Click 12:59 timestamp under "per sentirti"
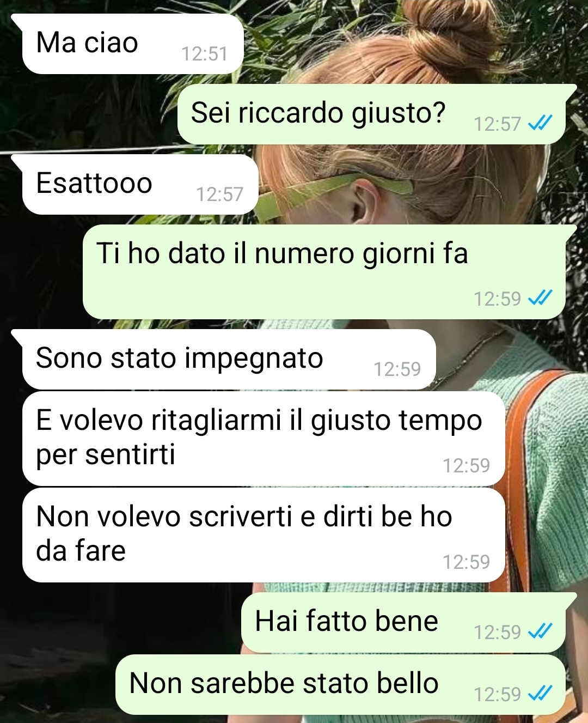The width and height of the screenshot is (588, 723). 466,466
